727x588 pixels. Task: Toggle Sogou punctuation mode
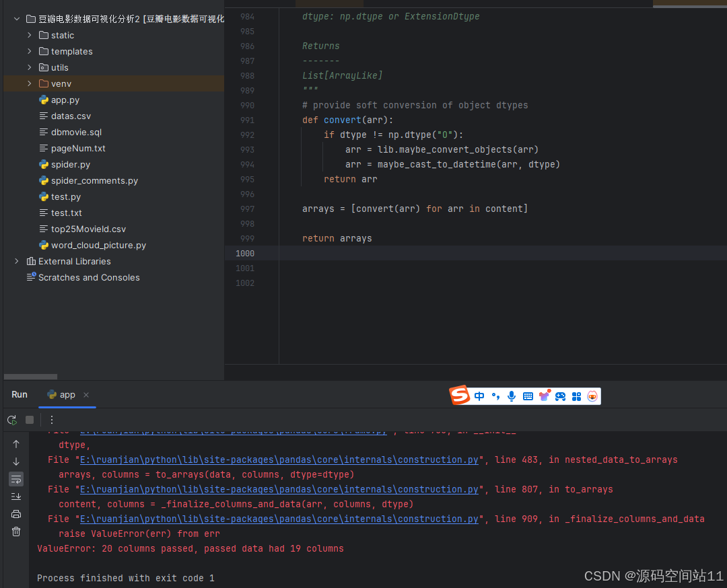[x=495, y=396]
